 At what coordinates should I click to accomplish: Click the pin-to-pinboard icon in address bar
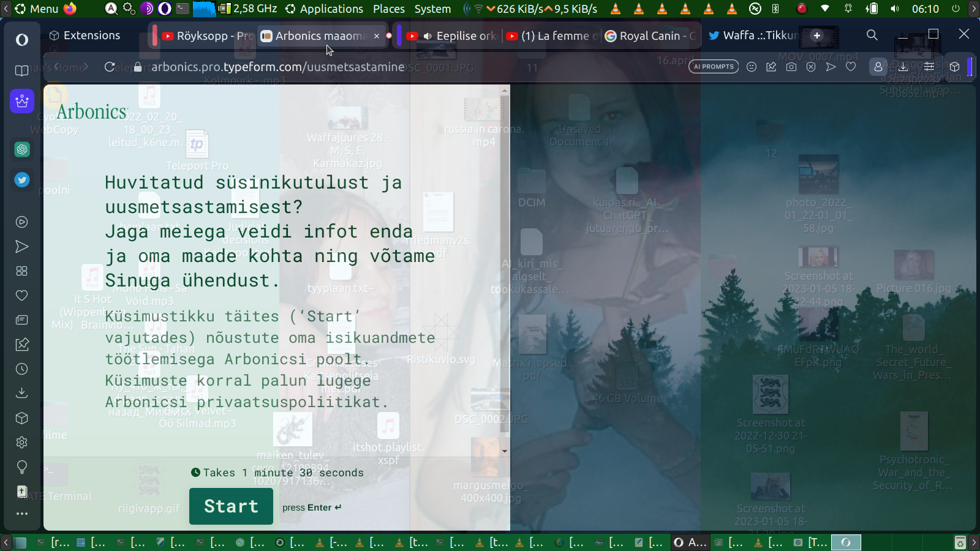click(771, 67)
